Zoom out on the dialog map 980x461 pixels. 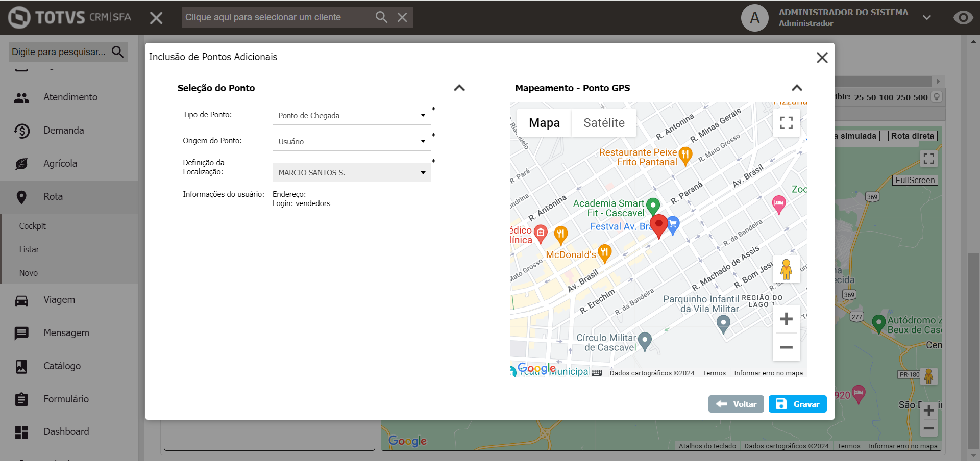point(787,347)
